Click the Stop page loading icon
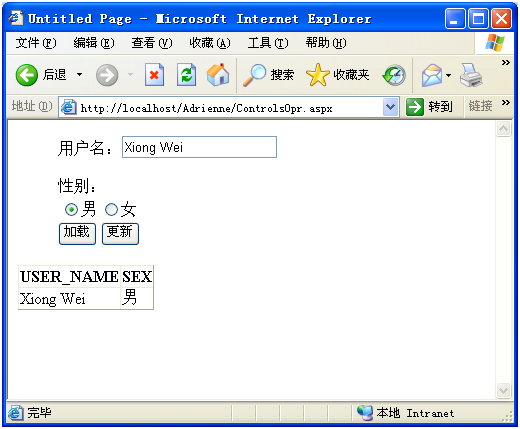The image size is (520, 429). pyautogui.click(x=154, y=75)
